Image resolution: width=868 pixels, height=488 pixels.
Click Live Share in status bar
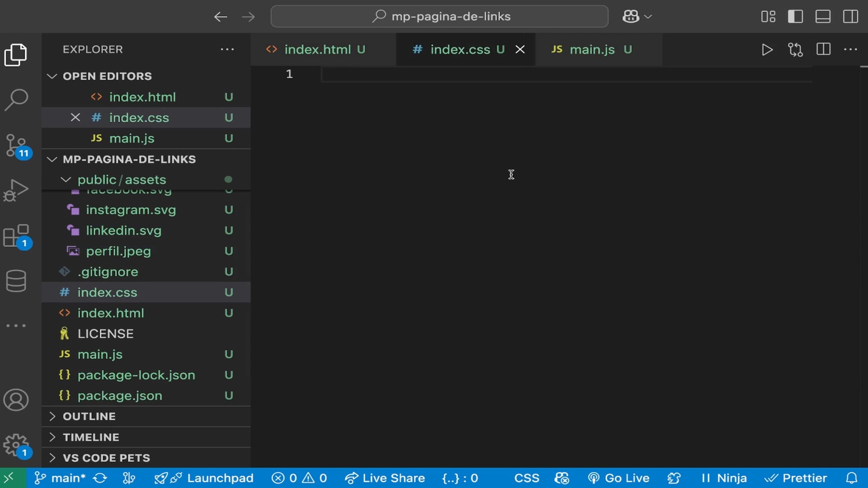[x=385, y=478]
